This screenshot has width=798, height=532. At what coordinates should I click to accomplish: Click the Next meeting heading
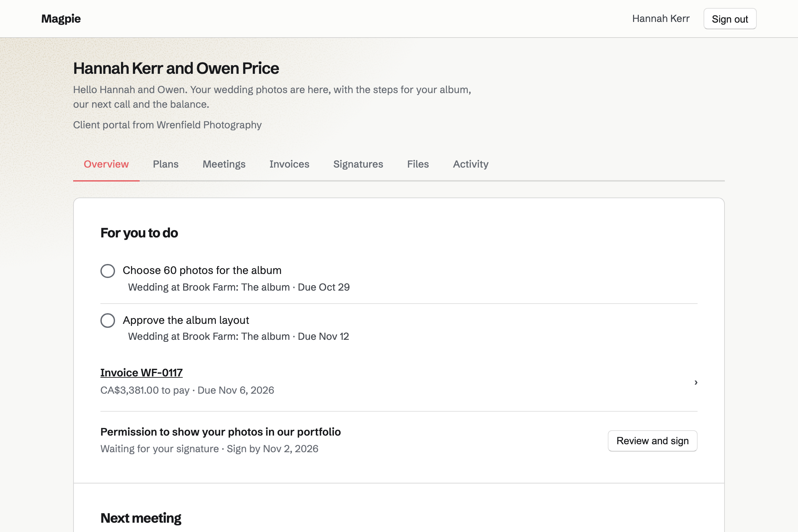(141, 518)
